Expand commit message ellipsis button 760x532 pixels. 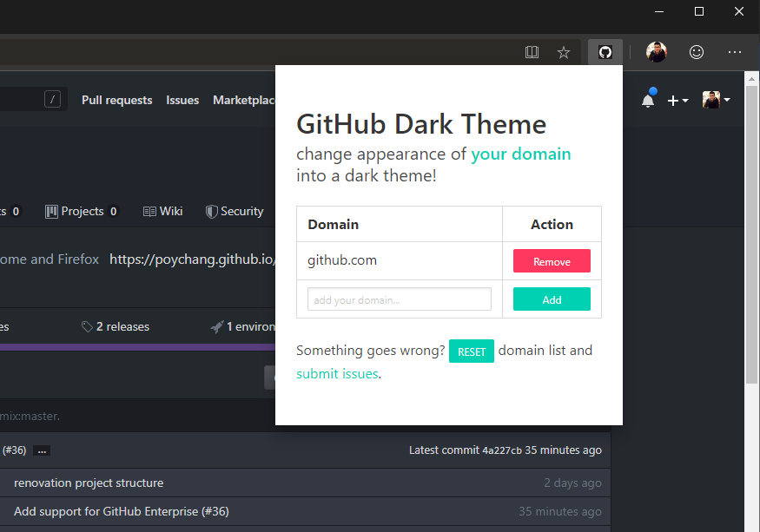[43, 451]
